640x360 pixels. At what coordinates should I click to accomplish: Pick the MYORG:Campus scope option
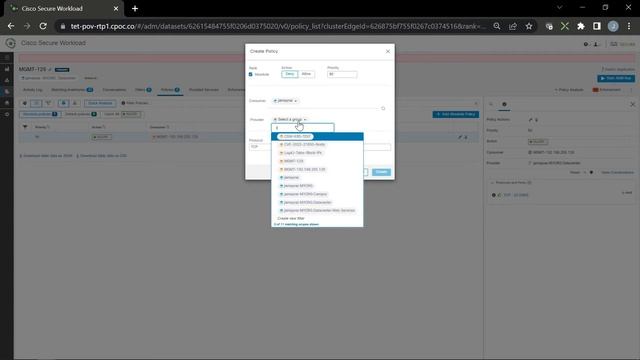tap(303, 194)
